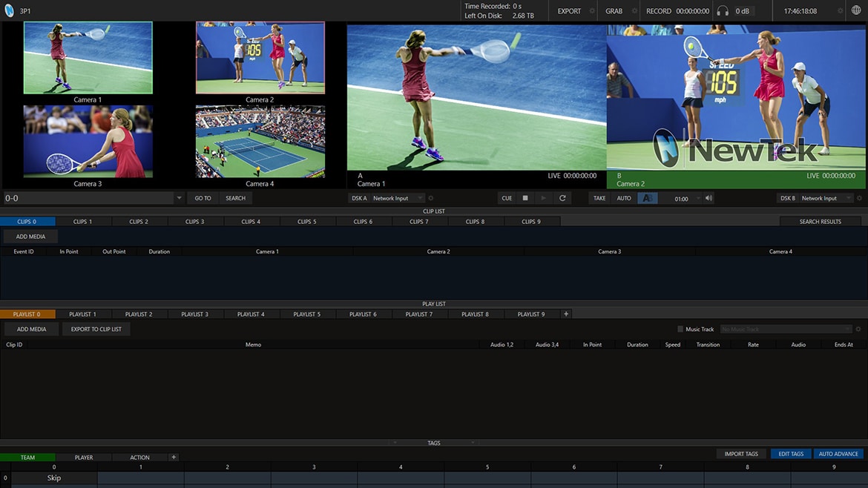Image resolution: width=868 pixels, height=488 pixels.
Task: Open the event ID dropdown arrow
Action: click(x=179, y=199)
